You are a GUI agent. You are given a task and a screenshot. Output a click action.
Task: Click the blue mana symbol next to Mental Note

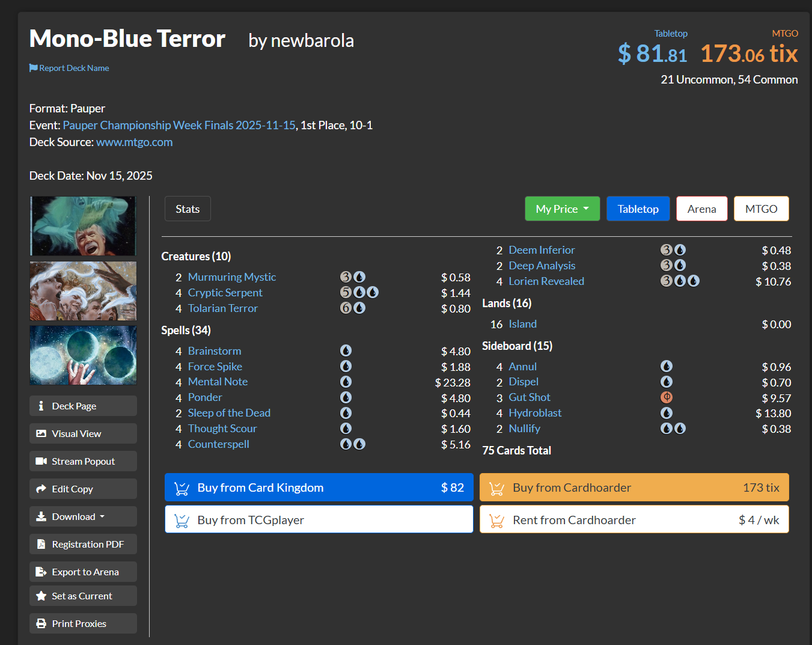click(346, 382)
